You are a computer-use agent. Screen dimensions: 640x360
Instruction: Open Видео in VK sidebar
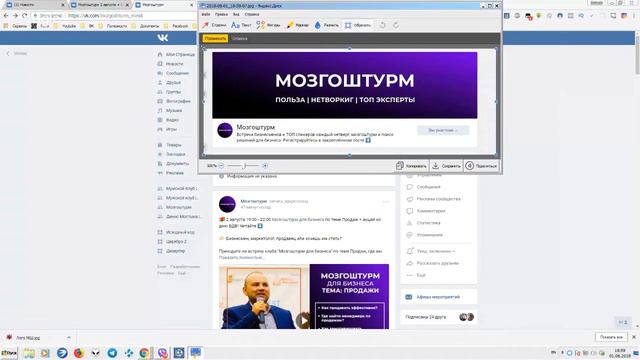(x=168, y=120)
